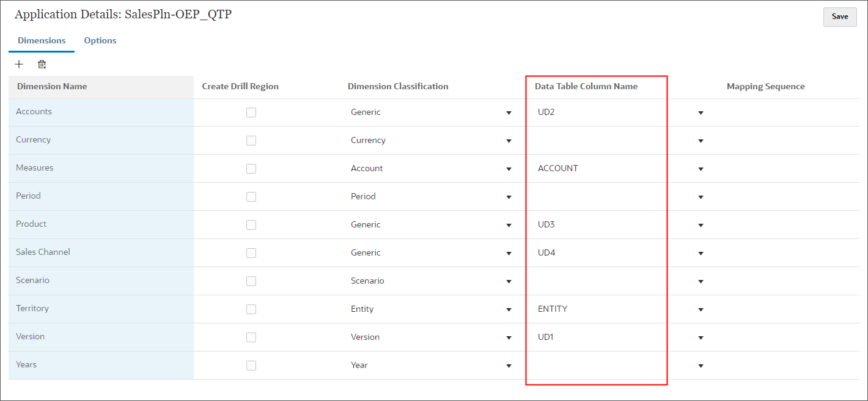Viewport: 868px width, 401px height.
Task: Enable Create Drill Region for Accounts
Action: pos(251,112)
